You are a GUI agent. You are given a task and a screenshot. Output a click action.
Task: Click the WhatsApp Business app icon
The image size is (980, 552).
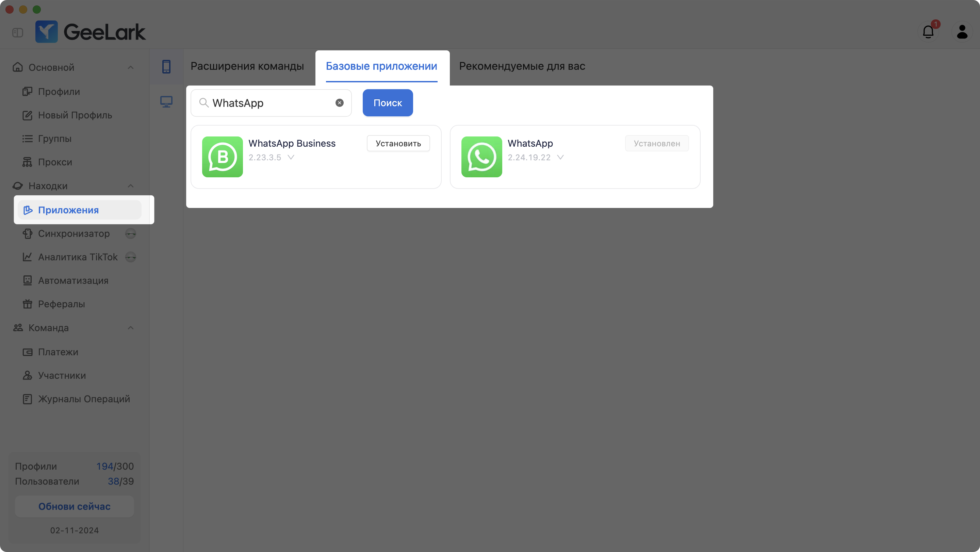click(x=223, y=157)
